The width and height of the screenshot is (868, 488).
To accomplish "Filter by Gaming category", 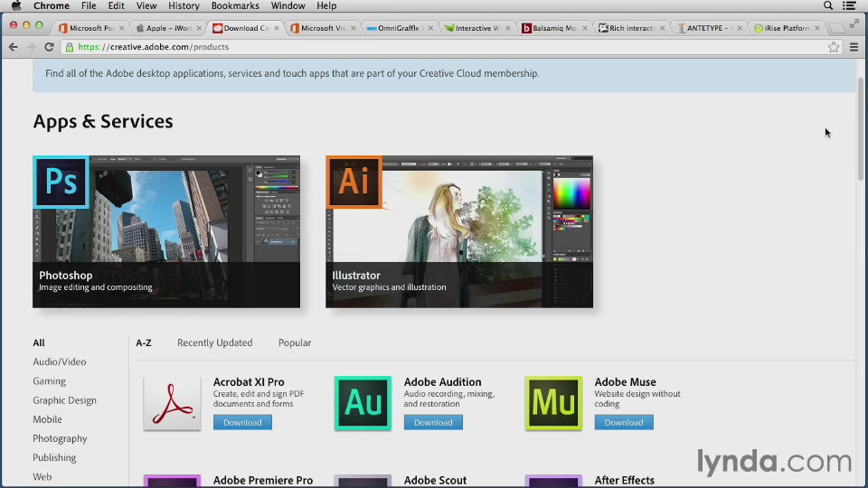I will point(49,380).
